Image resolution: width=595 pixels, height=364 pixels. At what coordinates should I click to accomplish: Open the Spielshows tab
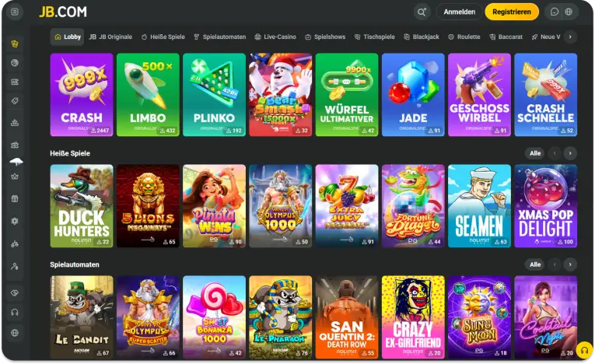click(x=325, y=37)
